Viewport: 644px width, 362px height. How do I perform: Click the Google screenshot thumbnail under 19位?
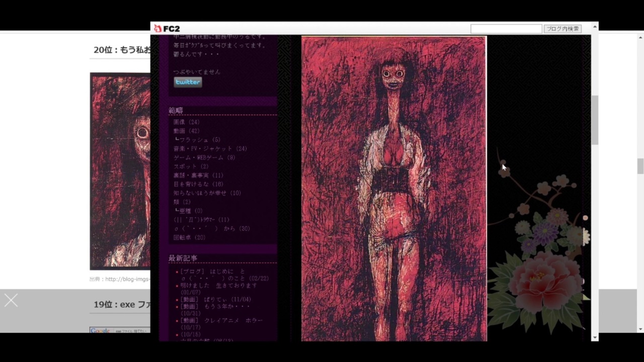point(120,330)
